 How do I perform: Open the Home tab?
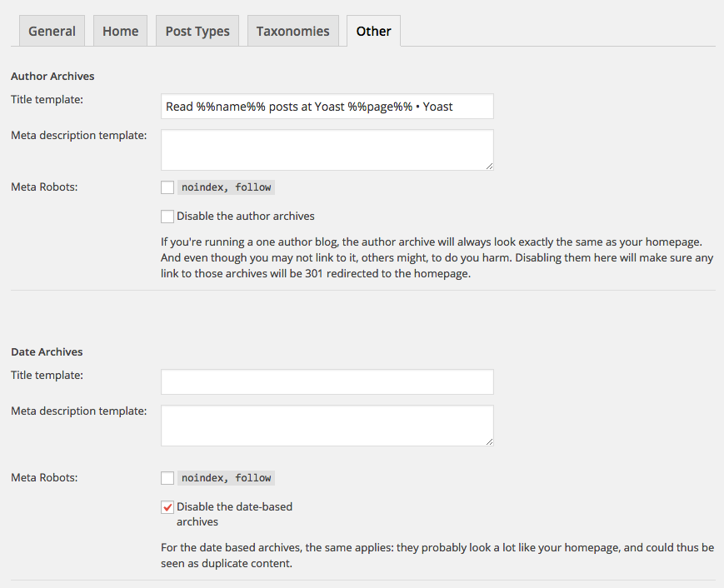[x=120, y=31]
